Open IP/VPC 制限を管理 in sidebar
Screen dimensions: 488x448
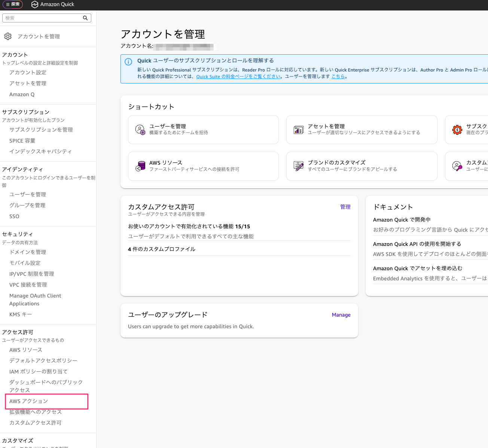[x=32, y=274]
